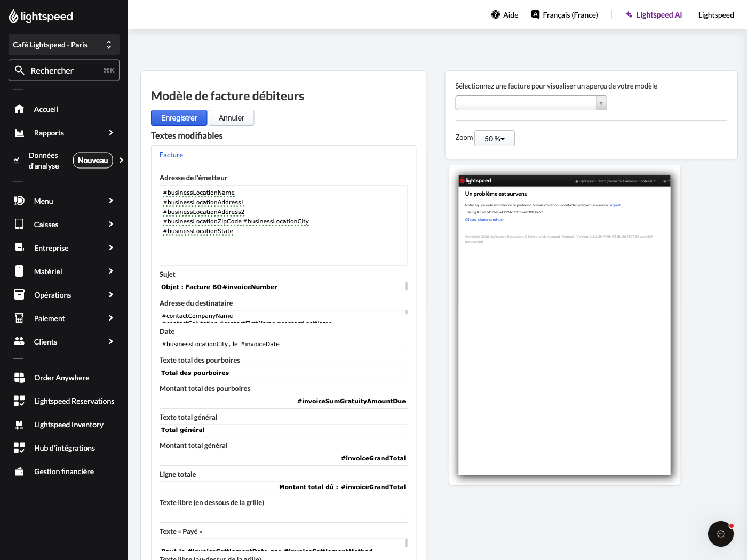Click the Enregistrer button
This screenshot has width=747, height=560.
[x=179, y=118]
